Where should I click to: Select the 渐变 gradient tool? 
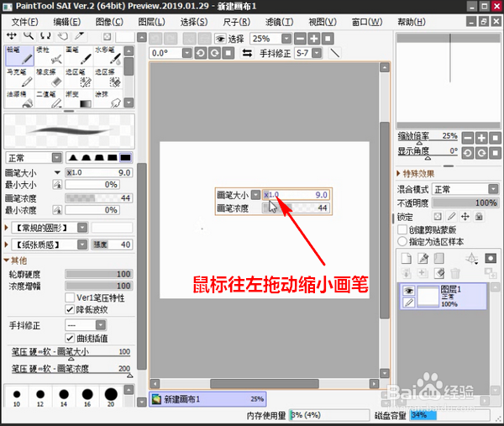[x=78, y=98]
